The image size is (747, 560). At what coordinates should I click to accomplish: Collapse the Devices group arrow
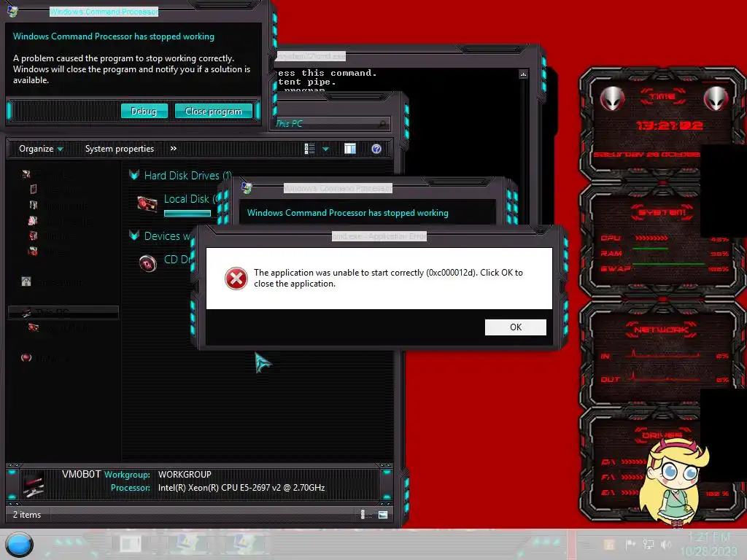tap(134, 236)
